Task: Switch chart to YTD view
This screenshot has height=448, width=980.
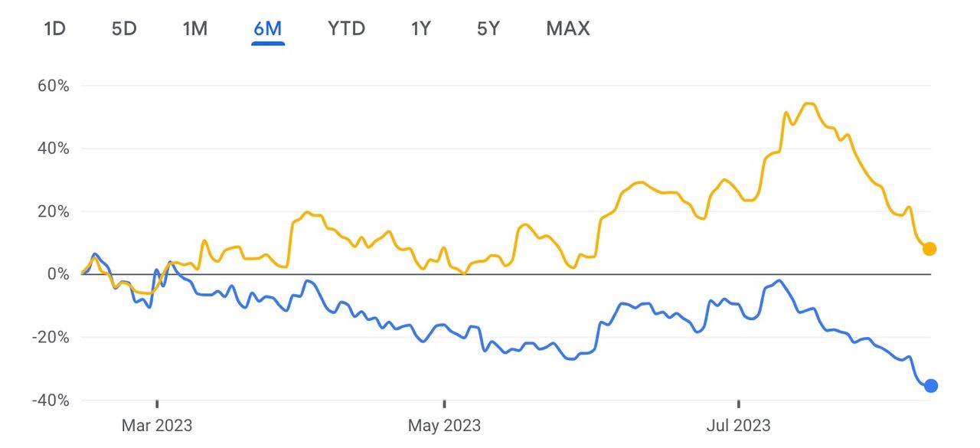Action: coord(346,29)
